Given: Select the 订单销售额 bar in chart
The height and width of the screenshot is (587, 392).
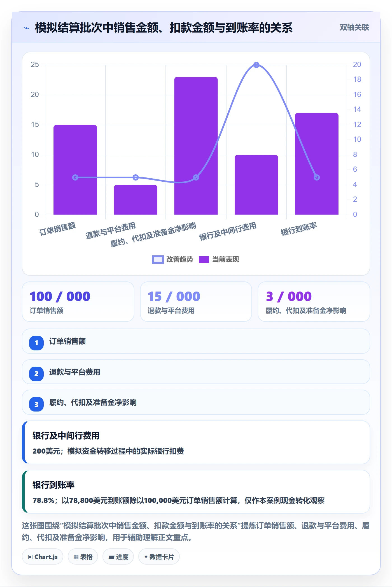Looking at the screenshot, I should coord(75,170).
